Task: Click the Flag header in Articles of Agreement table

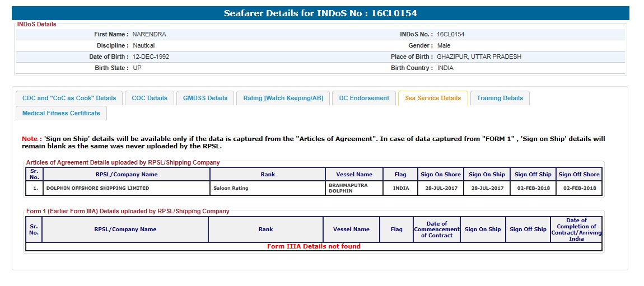Action: pyautogui.click(x=400, y=175)
